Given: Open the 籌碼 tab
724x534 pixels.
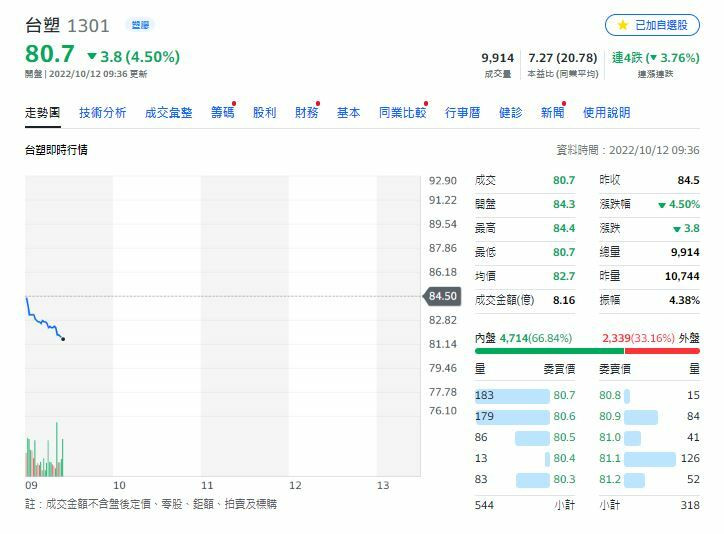Looking at the screenshot, I should pos(223,113).
